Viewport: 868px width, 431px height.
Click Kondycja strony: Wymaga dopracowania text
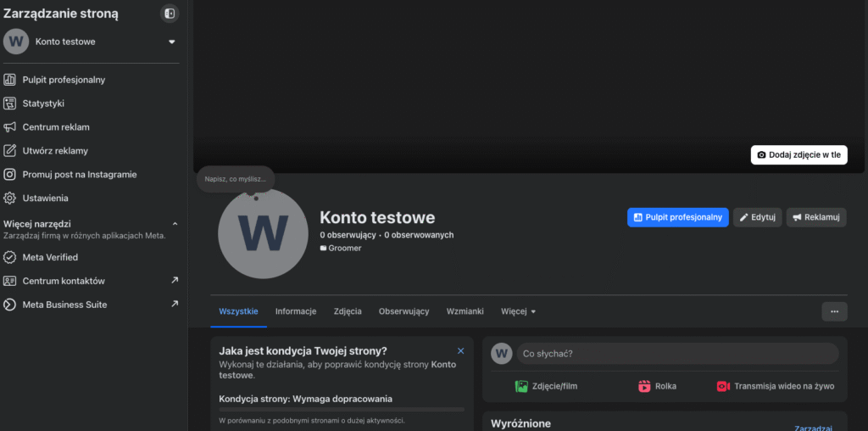(305, 398)
